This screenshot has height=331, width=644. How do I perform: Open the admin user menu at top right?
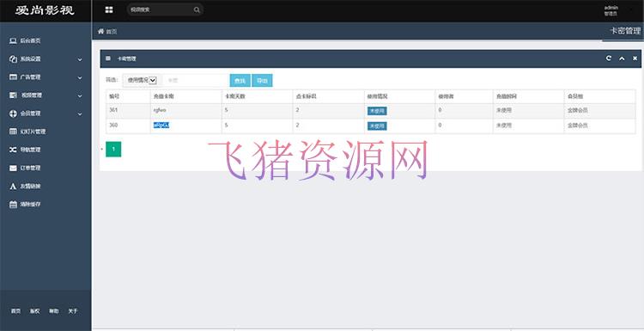click(x=611, y=10)
